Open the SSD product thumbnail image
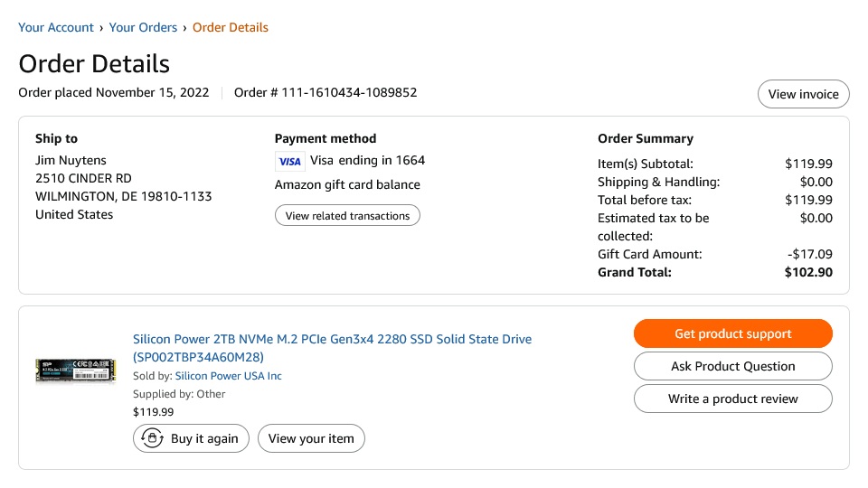868x488 pixels. click(75, 371)
